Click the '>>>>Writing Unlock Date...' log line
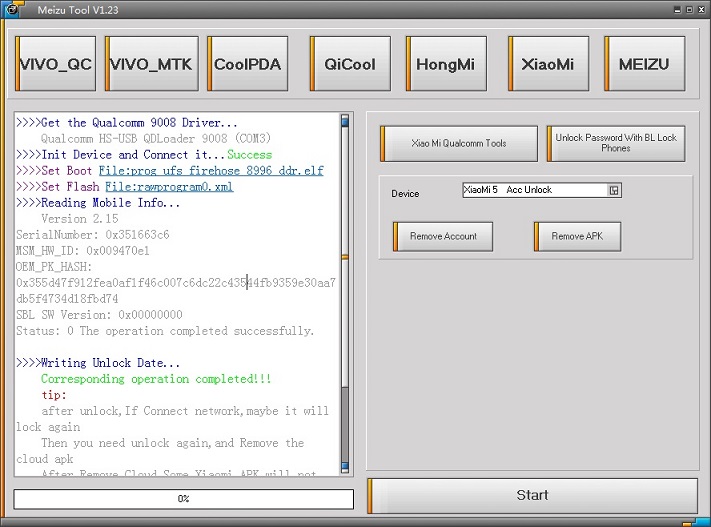Screen dimensions: 711x527 [x=98, y=363]
